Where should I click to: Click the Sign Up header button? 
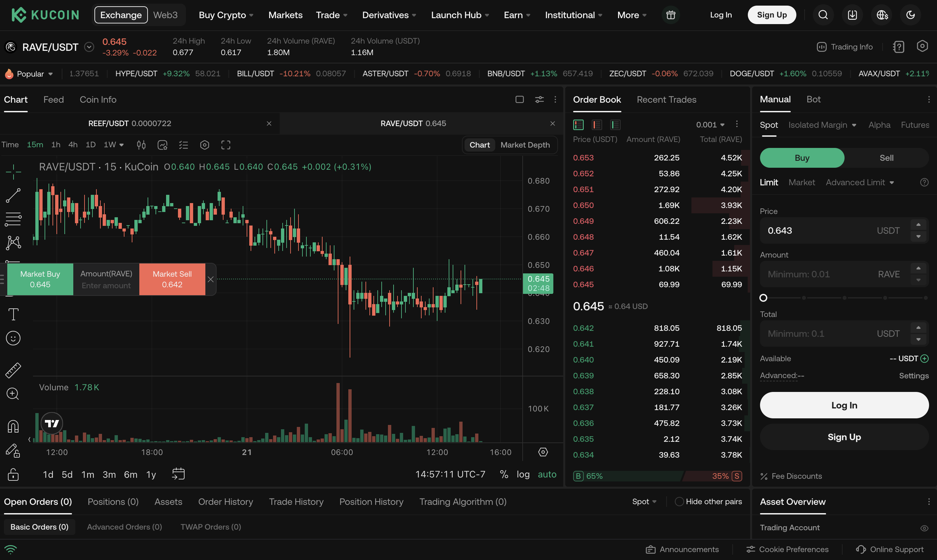[x=772, y=15]
